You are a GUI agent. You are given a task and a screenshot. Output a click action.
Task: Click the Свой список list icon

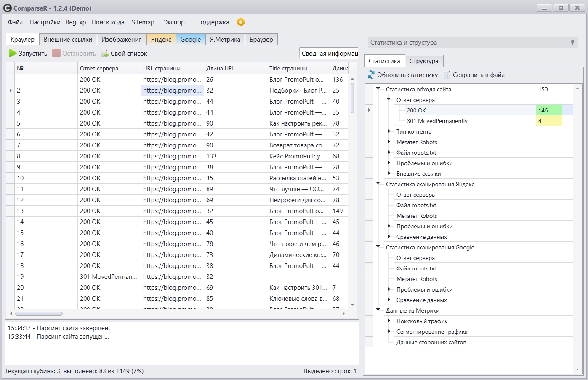click(105, 54)
